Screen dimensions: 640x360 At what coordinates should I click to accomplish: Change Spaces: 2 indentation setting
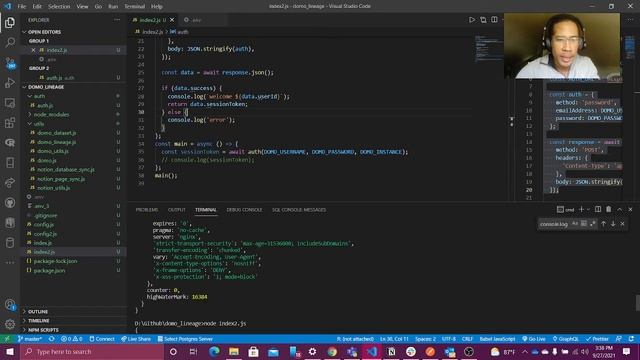[x=425, y=339]
